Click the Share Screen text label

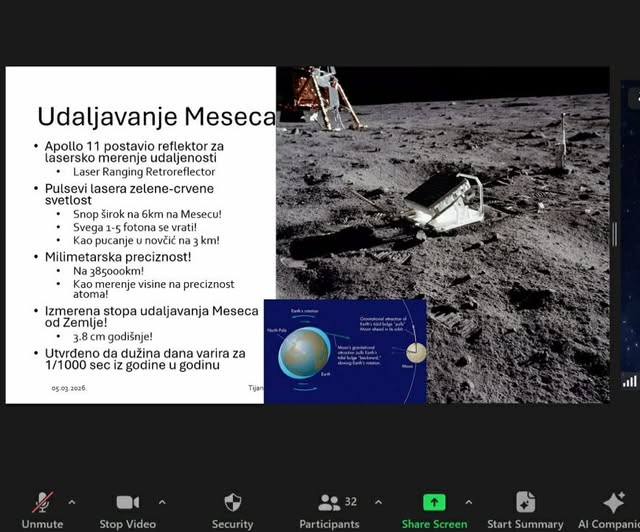point(434,524)
